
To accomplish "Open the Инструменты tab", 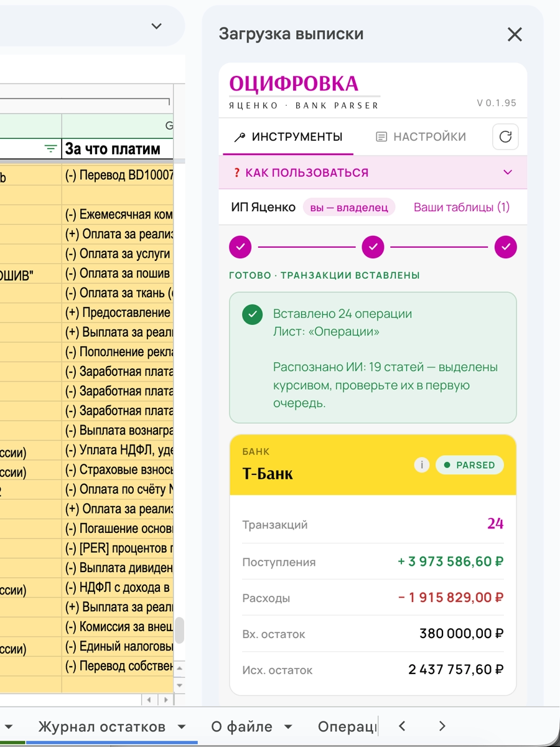I will point(288,137).
